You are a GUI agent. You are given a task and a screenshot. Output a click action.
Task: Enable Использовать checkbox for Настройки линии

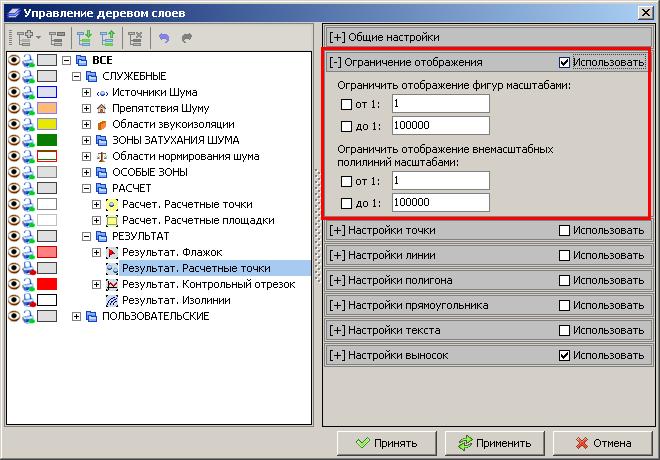click(565, 255)
